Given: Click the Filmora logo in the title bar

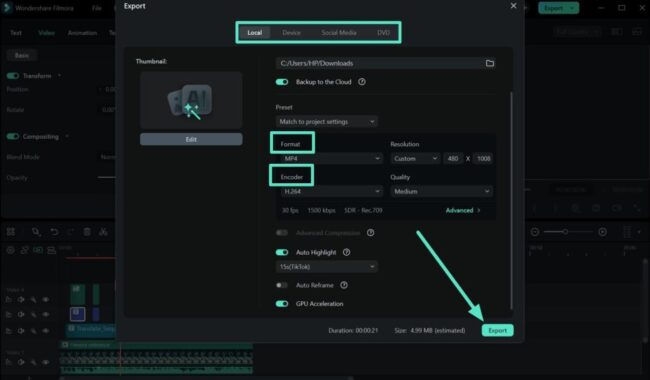Looking at the screenshot, I should [7, 8].
